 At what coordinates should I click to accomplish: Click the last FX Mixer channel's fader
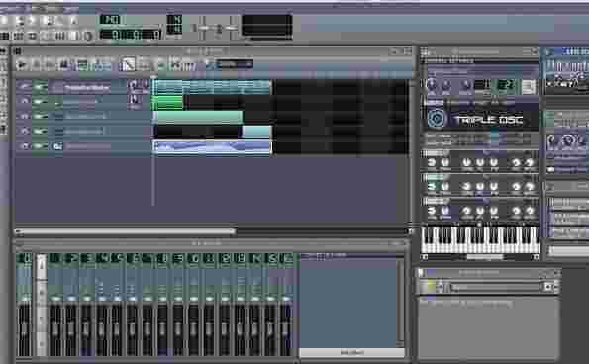click(286, 329)
